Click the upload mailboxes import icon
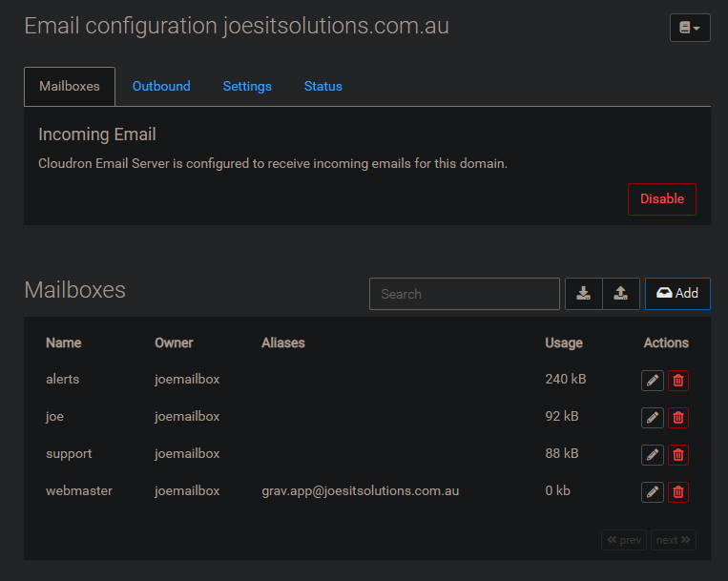The width and height of the screenshot is (728, 581). click(621, 294)
